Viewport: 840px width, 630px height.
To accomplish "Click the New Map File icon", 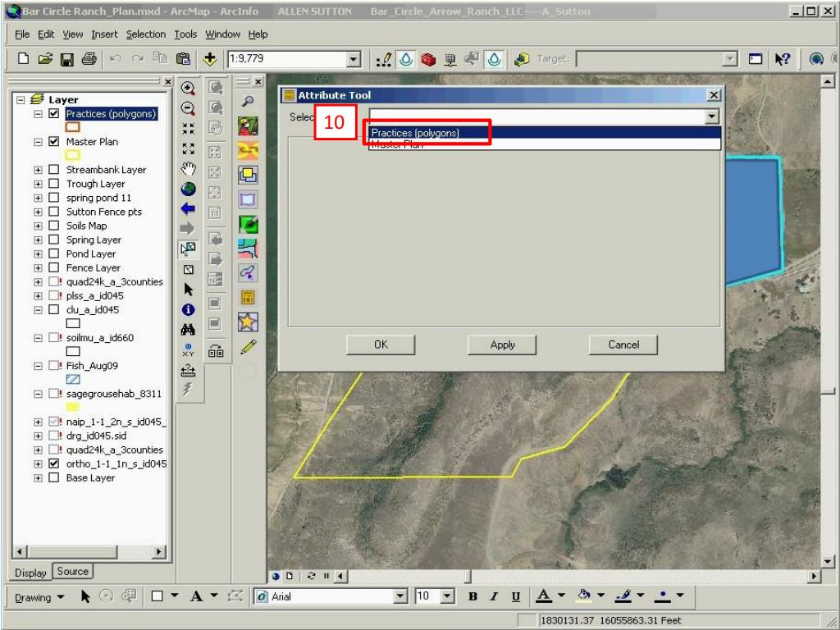I will (x=23, y=58).
